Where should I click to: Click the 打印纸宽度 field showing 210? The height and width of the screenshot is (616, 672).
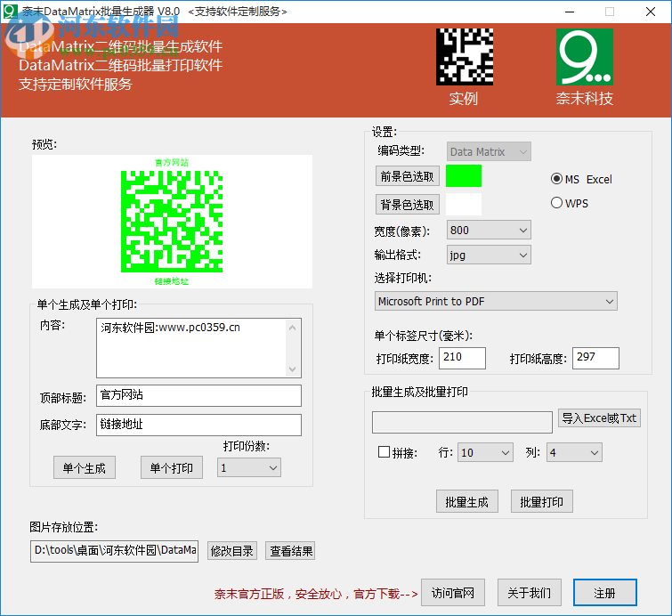coord(463,358)
